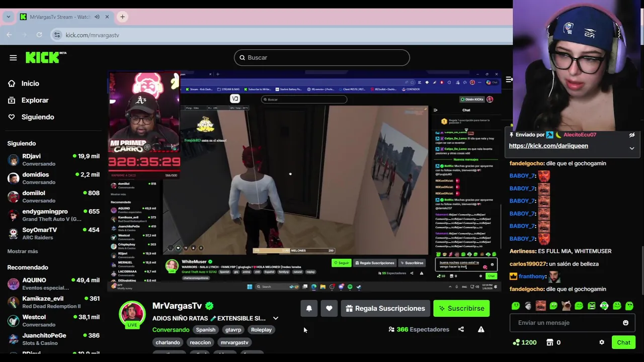The image size is (644, 362).
Task: Click the tab audio mute icon
Action: pos(97,17)
